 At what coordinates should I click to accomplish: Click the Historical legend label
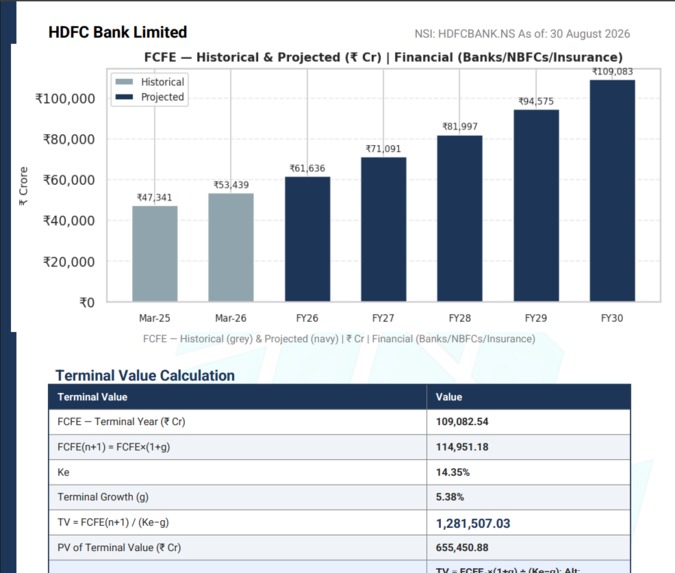point(162,82)
